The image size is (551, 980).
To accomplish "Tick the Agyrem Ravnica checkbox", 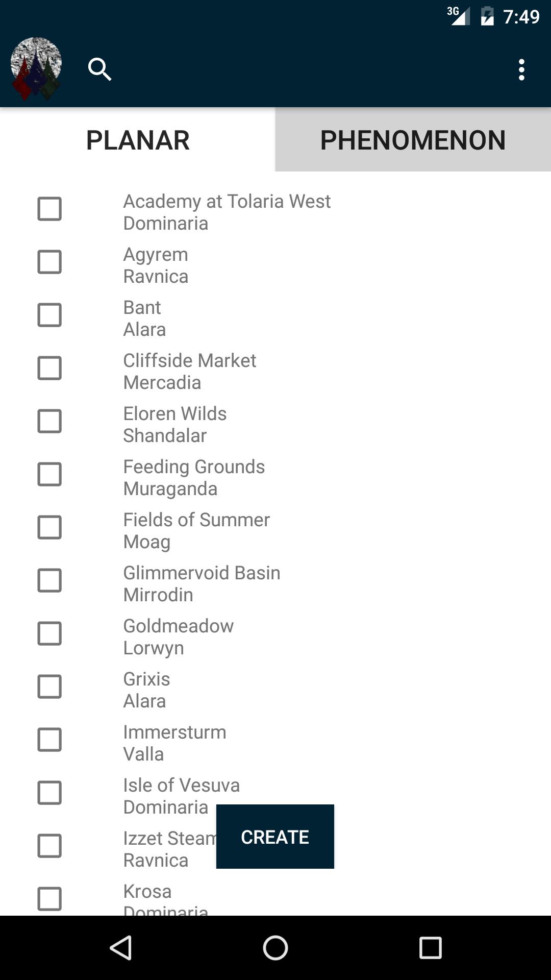I will [x=49, y=262].
